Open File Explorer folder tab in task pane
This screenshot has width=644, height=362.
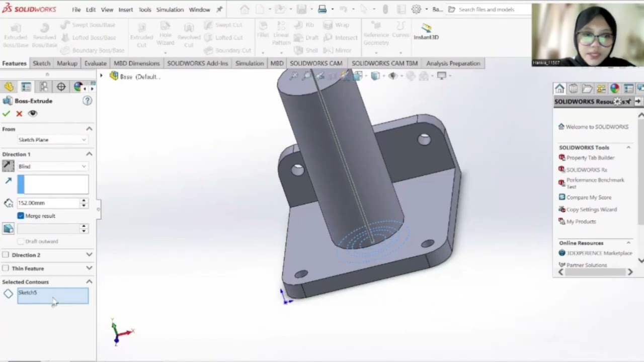(587, 88)
